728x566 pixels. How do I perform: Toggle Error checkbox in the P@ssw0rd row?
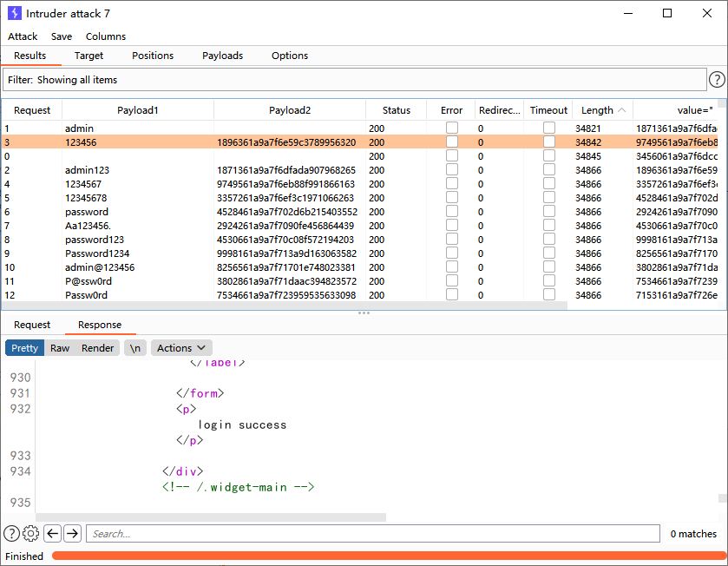(452, 281)
